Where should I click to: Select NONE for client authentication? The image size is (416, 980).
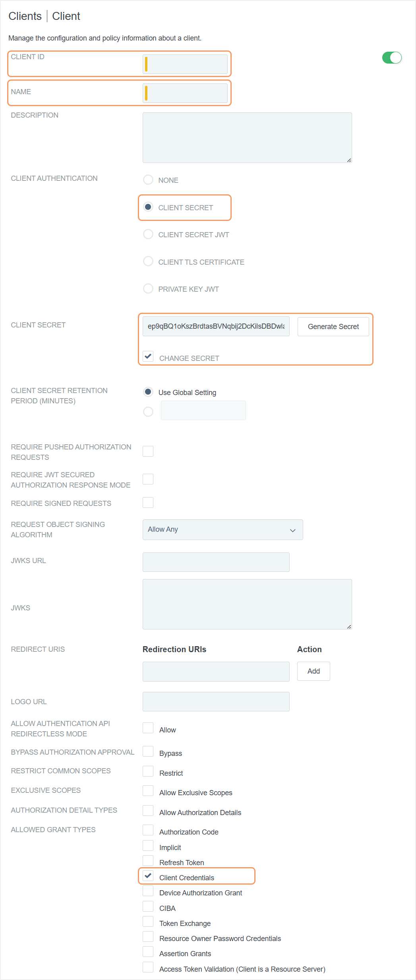click(148, 180)
